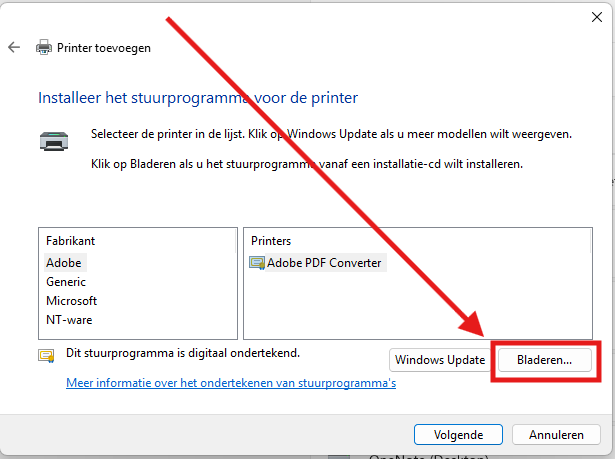Screen dimensions: 615x459
Task: Click the Printers column header
Action: point(272,241)
